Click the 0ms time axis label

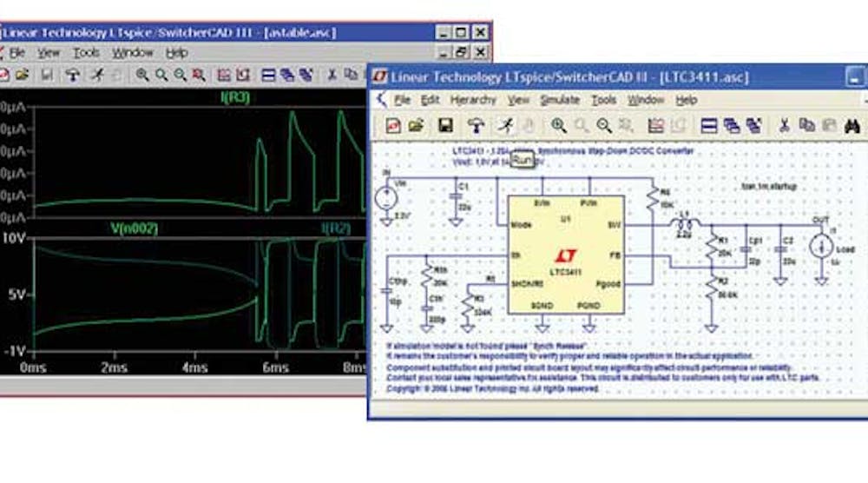pyautogui.click(x=33, y=367)
